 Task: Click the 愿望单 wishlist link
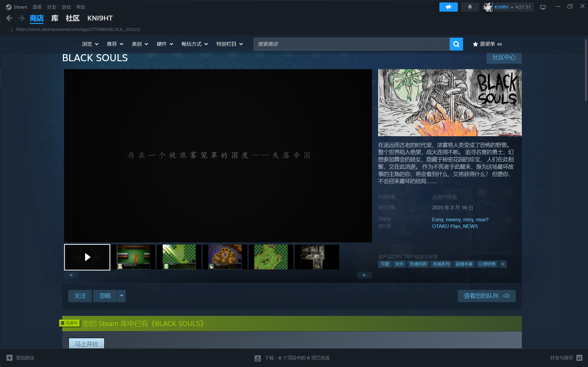point(487,44)
